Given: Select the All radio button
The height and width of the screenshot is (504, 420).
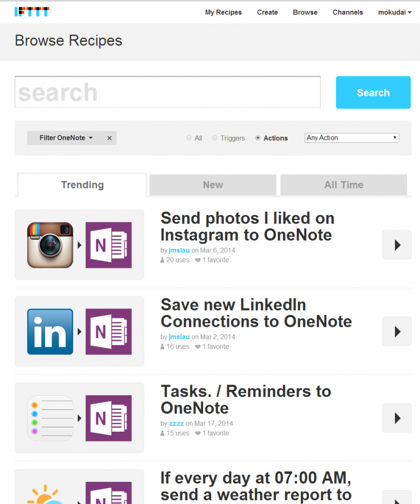Looking at the screenshot, I should 189,138.
